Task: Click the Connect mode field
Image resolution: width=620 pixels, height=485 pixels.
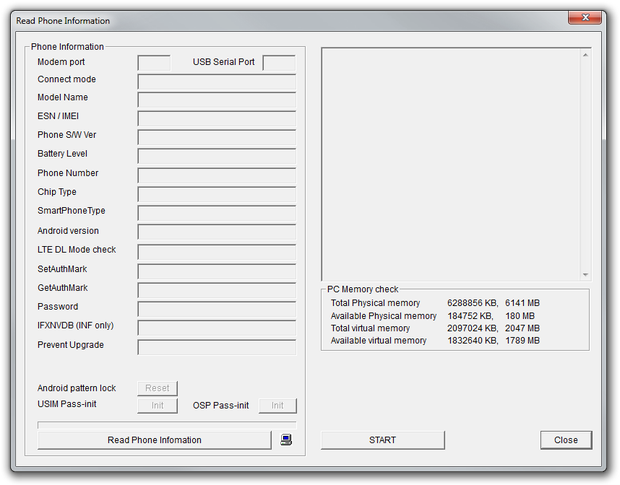Action: (217, 81)
